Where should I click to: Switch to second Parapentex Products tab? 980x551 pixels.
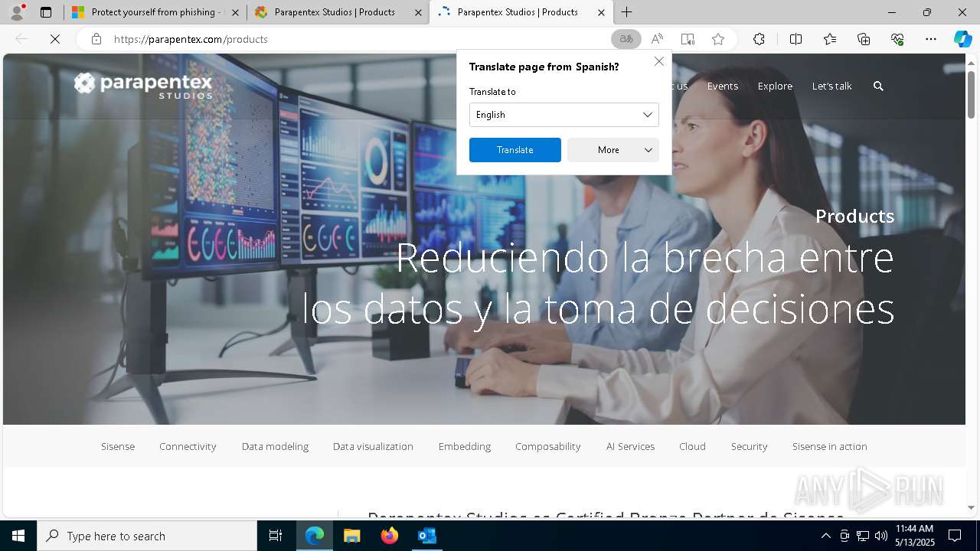[x=338, y=12]
